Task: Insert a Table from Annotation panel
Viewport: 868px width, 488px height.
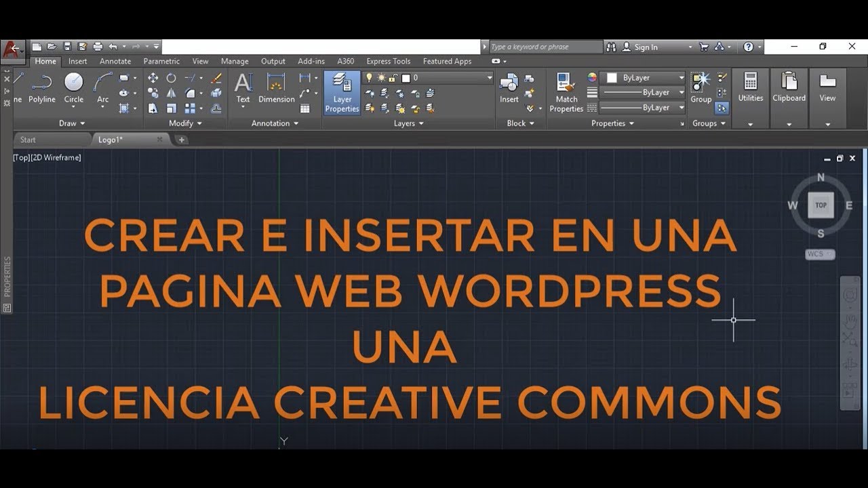Action: point(305,108)
